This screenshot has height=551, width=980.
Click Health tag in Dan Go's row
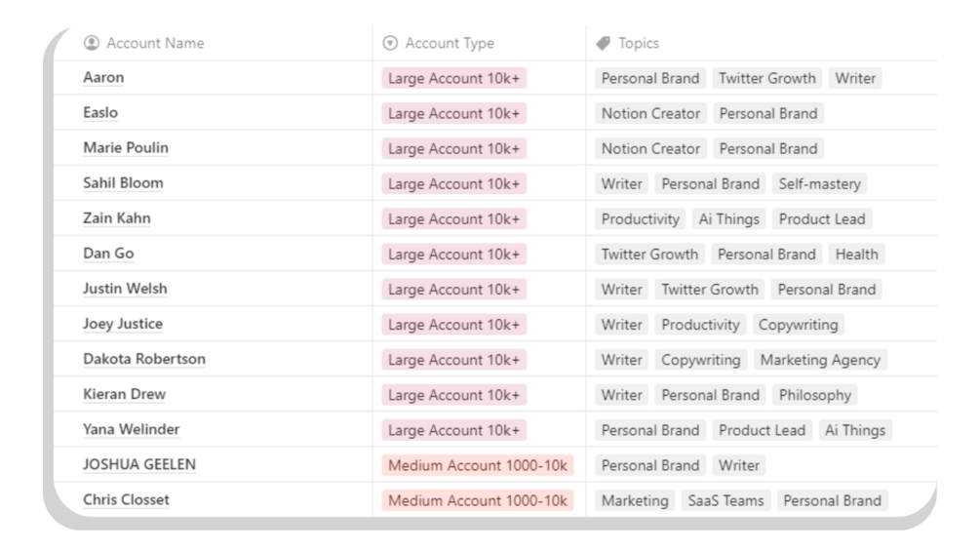point(856,254)
